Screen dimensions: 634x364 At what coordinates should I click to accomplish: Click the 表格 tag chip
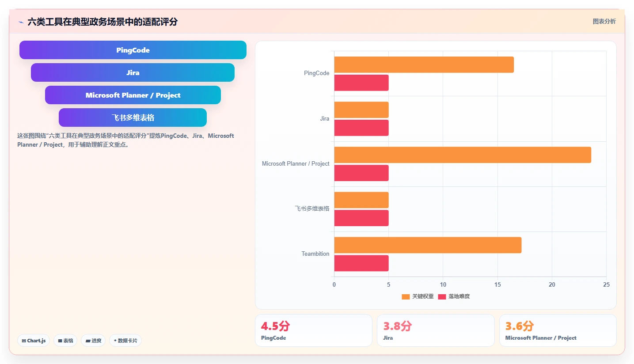pos(66,341)
